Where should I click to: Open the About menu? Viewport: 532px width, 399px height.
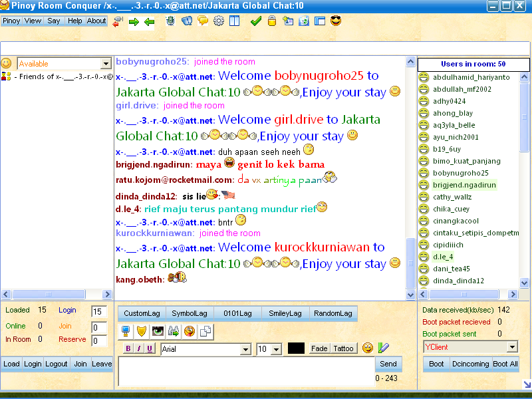96,21
